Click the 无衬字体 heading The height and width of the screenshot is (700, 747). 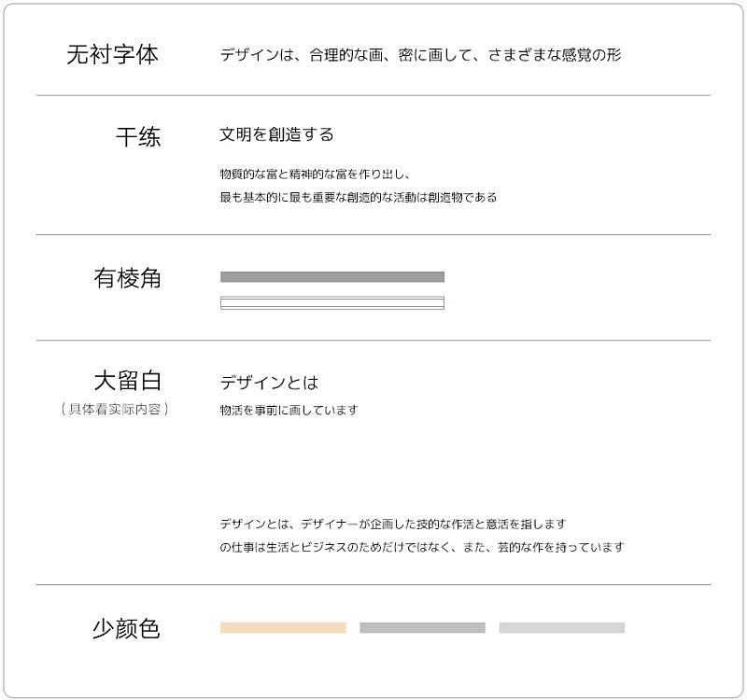(112, 54)
